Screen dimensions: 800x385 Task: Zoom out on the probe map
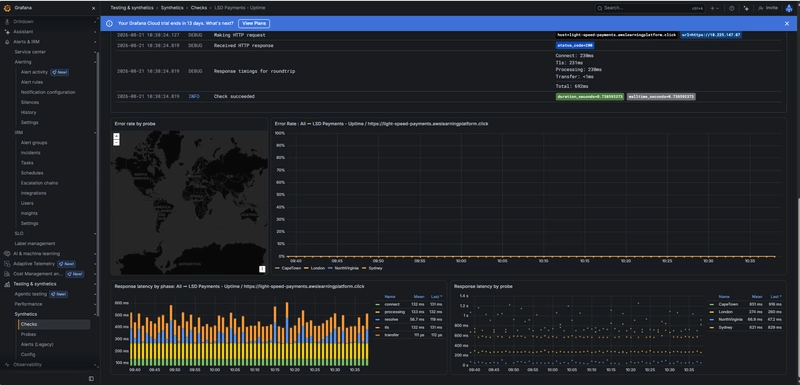[116, 143]
